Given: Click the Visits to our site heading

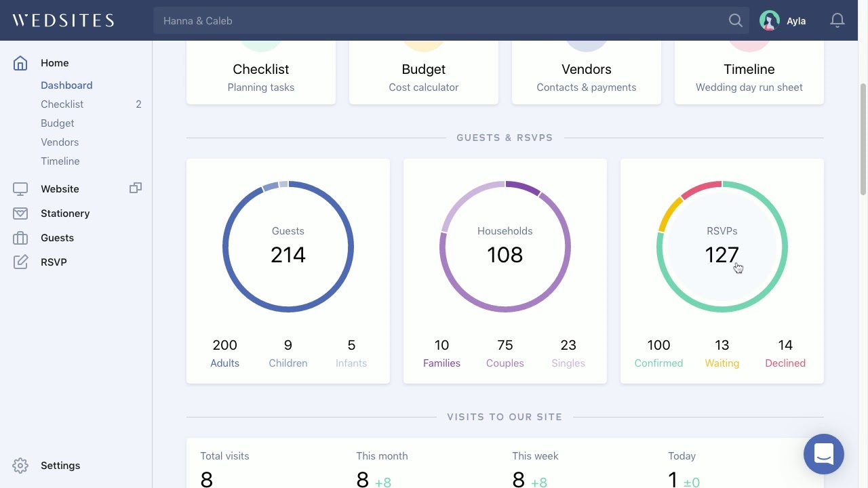Looking at the screenshot, I should coord(505,417).
